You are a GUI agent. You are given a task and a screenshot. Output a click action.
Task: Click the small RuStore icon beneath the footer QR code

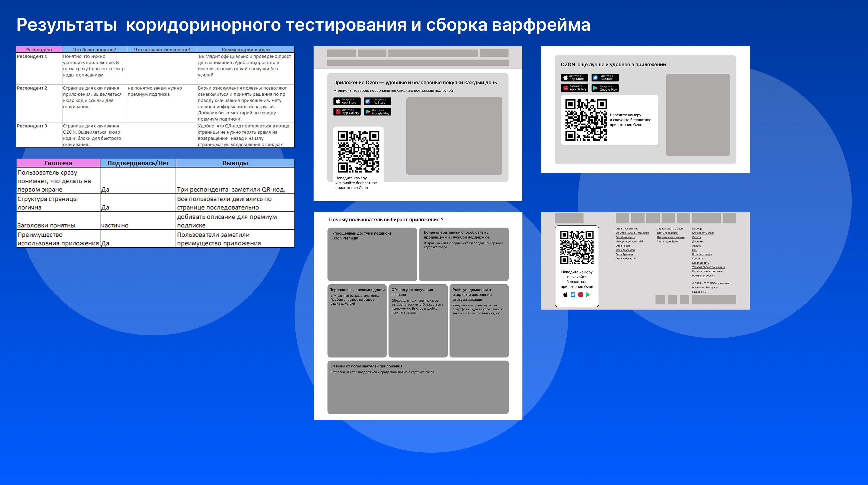(573, 294)
